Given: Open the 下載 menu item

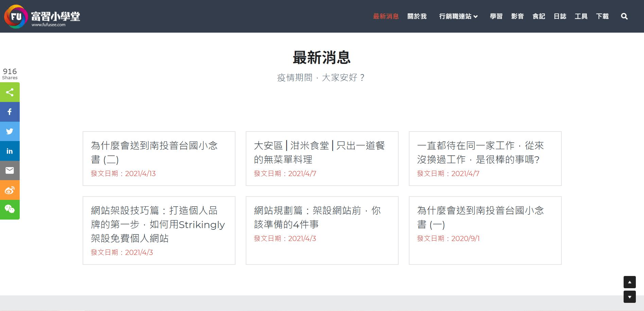Looking at the screenshot, I should (602, 16).
